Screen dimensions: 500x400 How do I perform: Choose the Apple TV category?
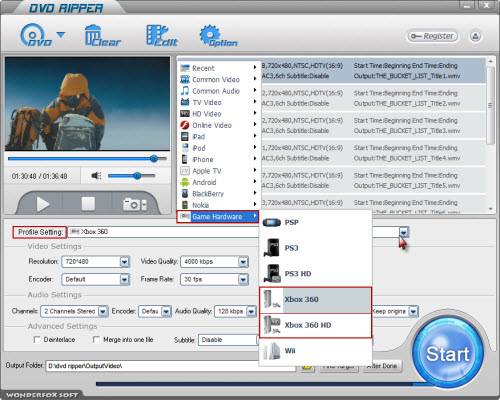(218, 171)
